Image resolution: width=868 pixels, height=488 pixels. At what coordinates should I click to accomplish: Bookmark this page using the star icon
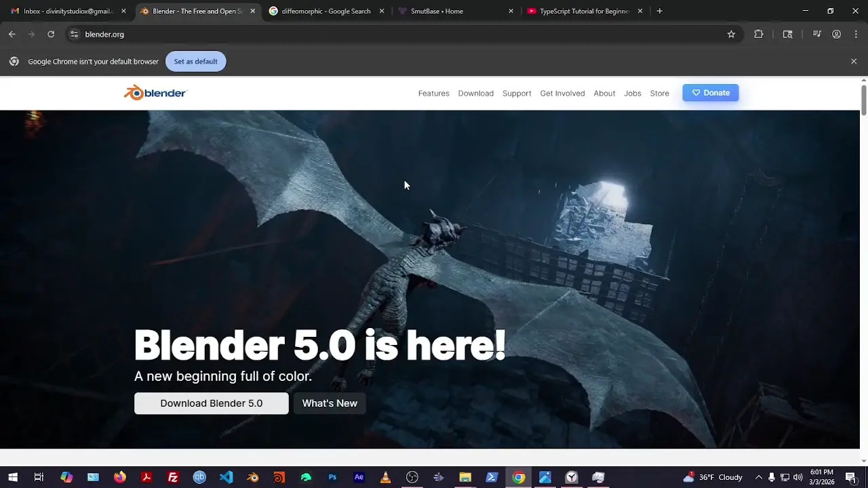pos(731,34)
